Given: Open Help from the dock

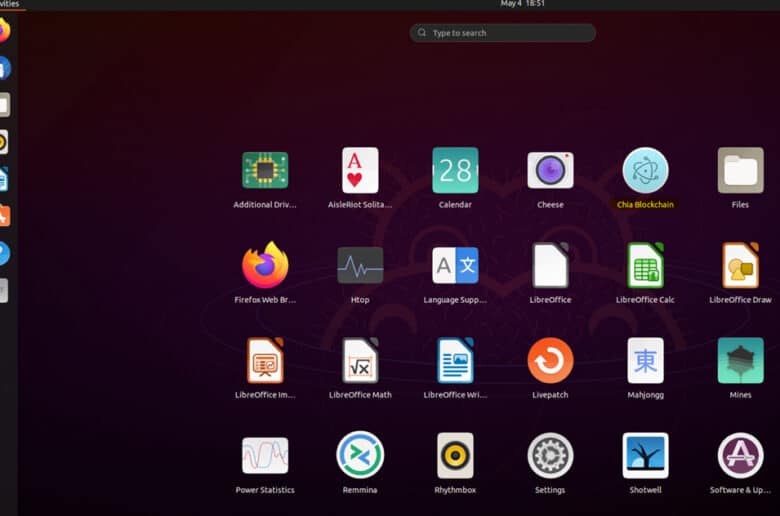Looking at the screenshot, I should pos(4,253).
